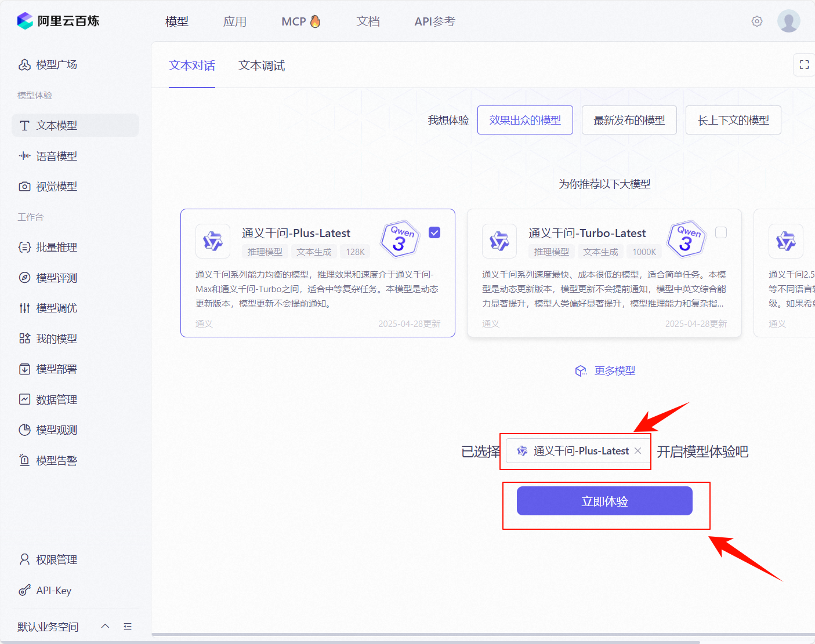
Task: Select the 通义千问-Turbo-Latest model card title
Action: (587, 233)
